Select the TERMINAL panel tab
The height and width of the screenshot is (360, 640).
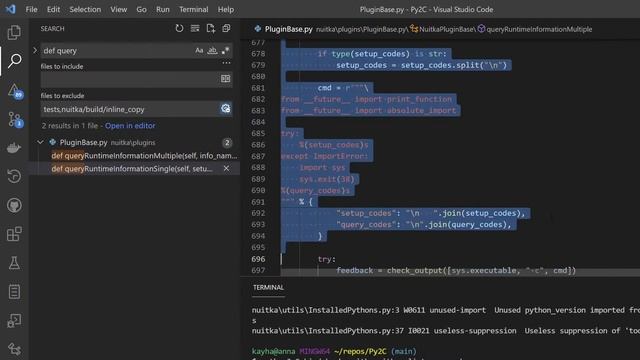[268, 287]
